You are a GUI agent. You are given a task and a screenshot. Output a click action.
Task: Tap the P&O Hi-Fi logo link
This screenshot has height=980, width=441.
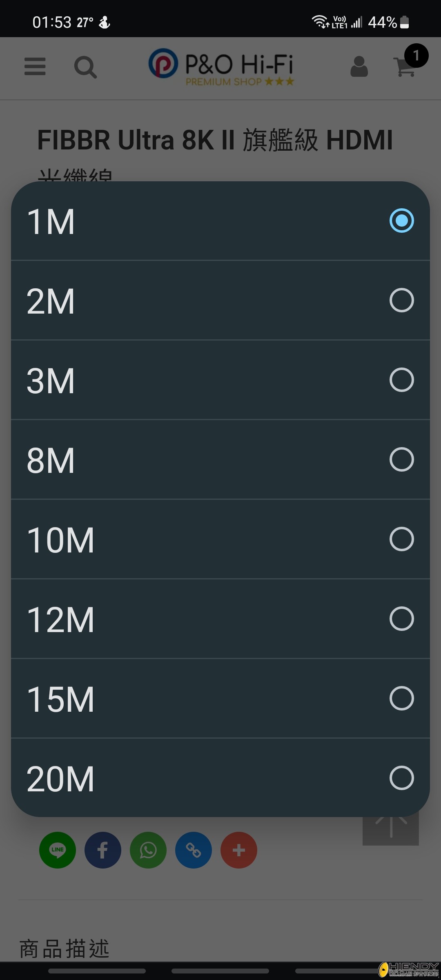[x=221, y=67]
